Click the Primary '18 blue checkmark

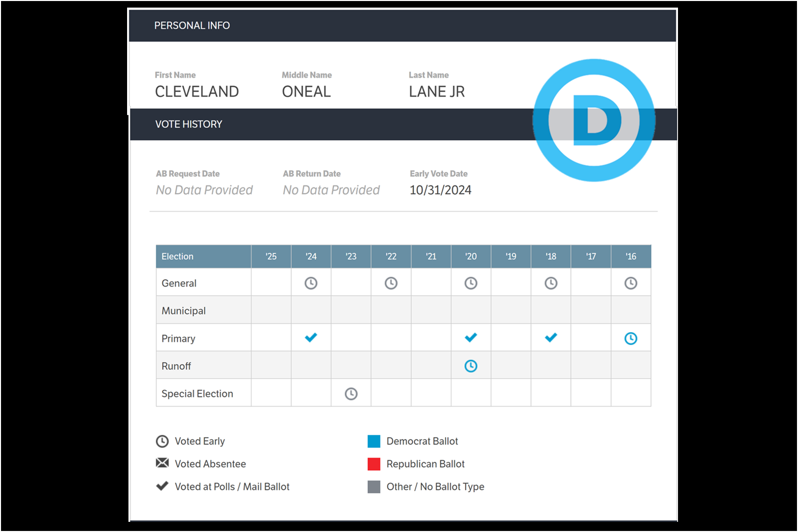tap(551, 337)
